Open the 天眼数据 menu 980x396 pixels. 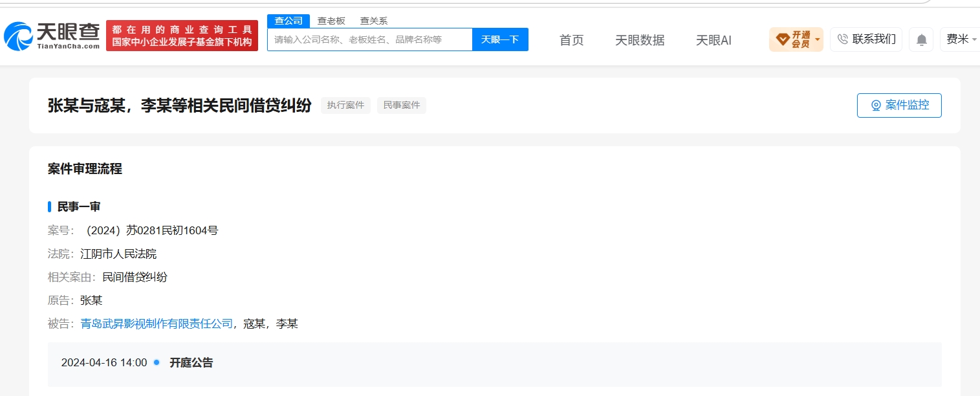(640, 40)
